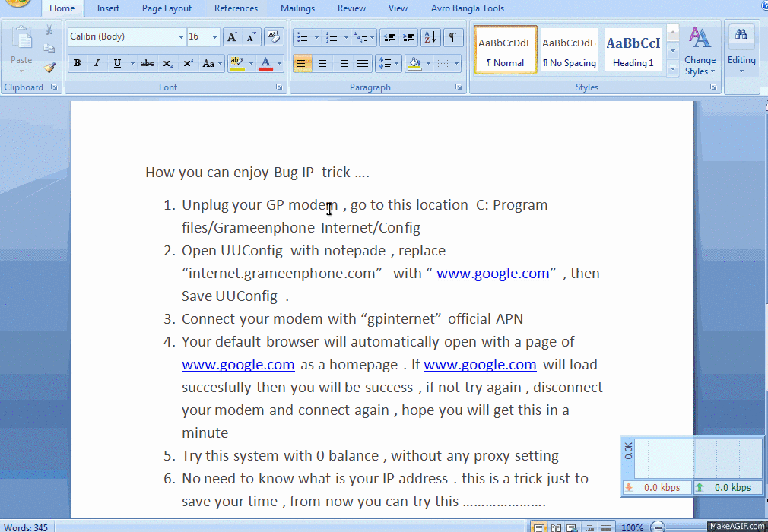Click the Clear Formatting icon
This screenshot has width=768, height=532.
click(274, 36)
